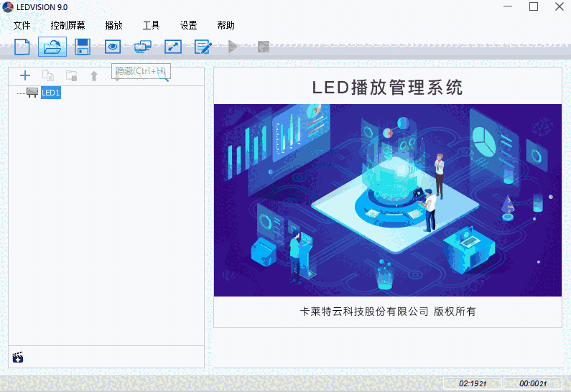This screenshot has height=392, width=571.
Task: Click the Paste icon in program panel
Action: [71, 75]
